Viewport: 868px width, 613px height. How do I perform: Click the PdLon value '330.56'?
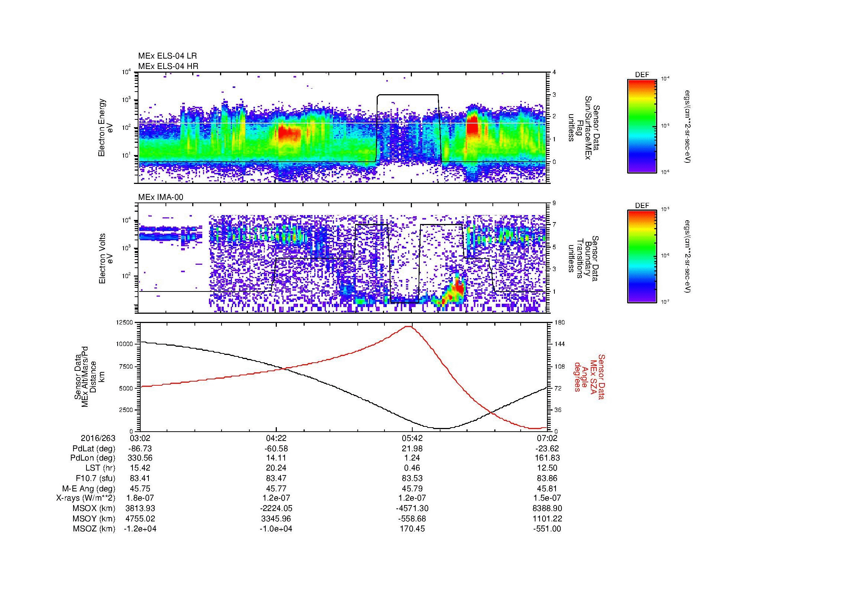(140, 458)
